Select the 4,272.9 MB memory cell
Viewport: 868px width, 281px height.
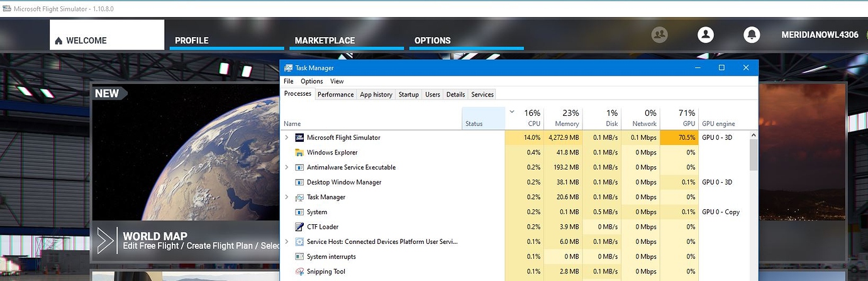click(563, 137)
